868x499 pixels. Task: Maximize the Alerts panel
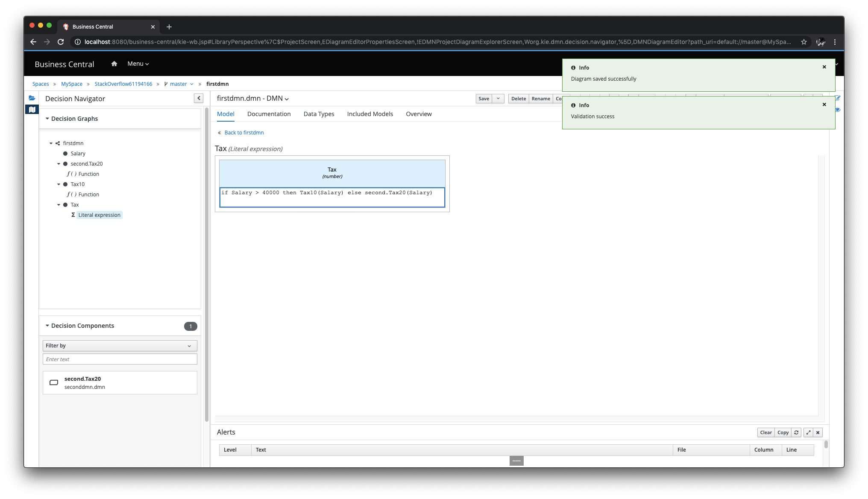[808, 432]
